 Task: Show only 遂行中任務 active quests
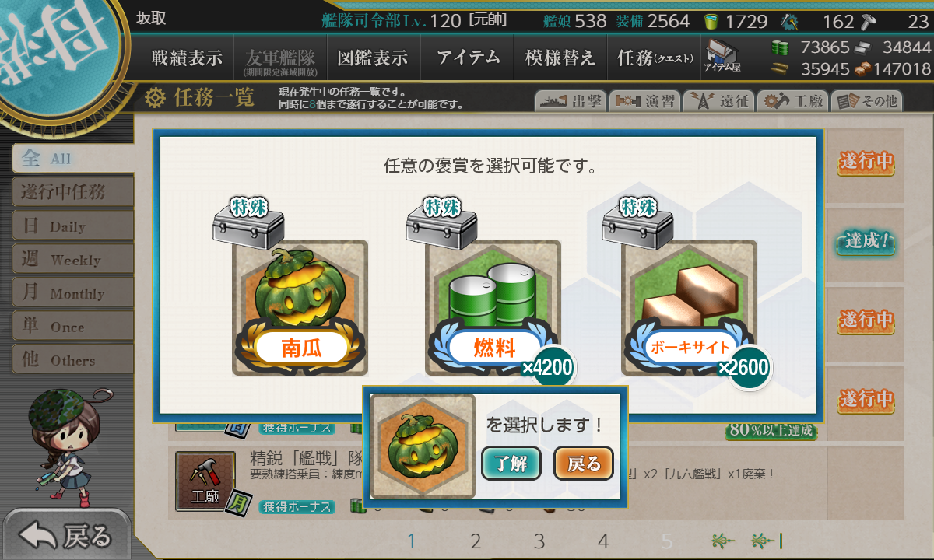coord(72,191)
